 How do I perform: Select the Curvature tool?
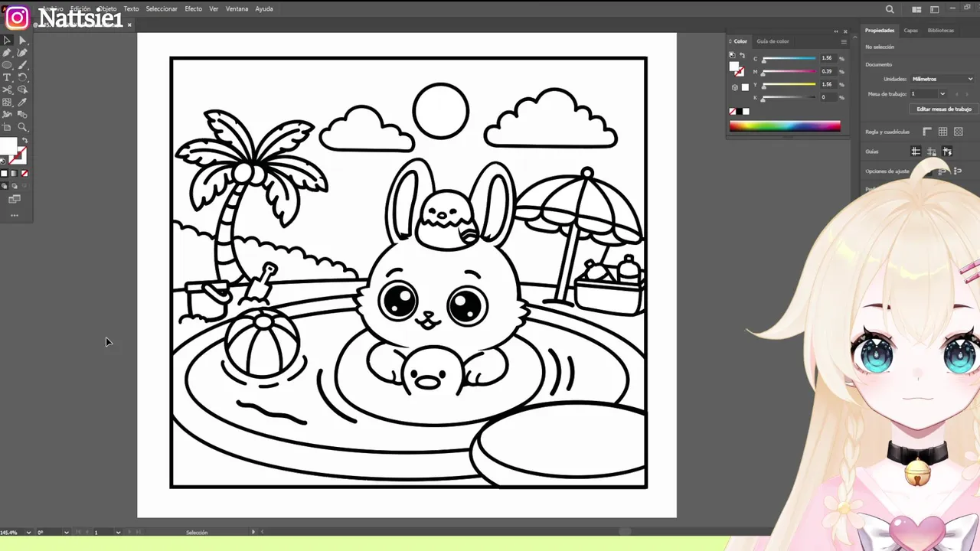coord(22,53)
